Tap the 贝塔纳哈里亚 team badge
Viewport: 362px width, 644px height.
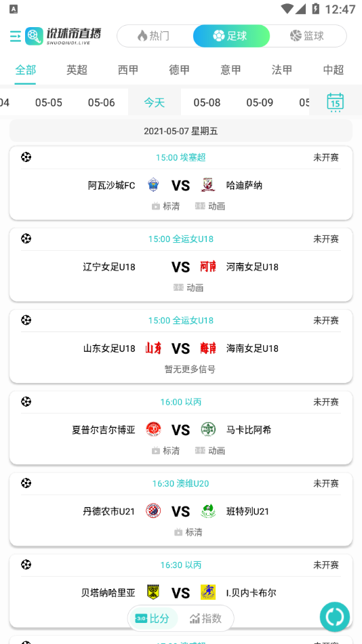[x=153, y=592]
